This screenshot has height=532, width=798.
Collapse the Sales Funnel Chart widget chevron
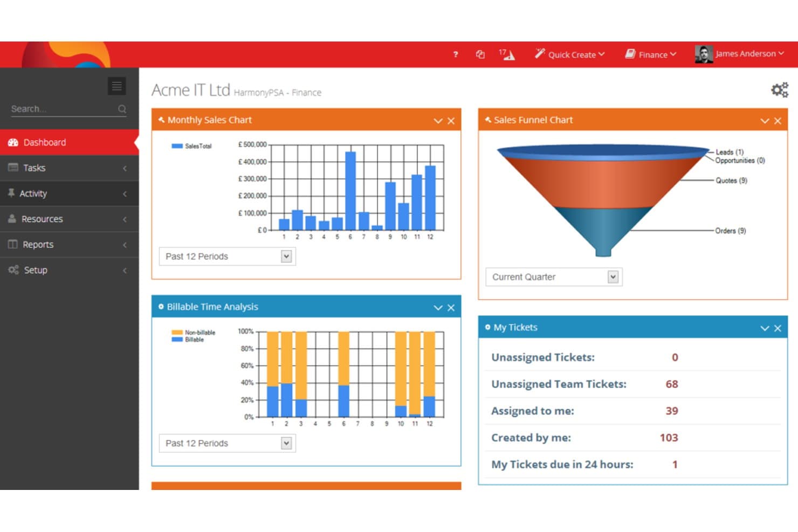[x=765, y=121]
